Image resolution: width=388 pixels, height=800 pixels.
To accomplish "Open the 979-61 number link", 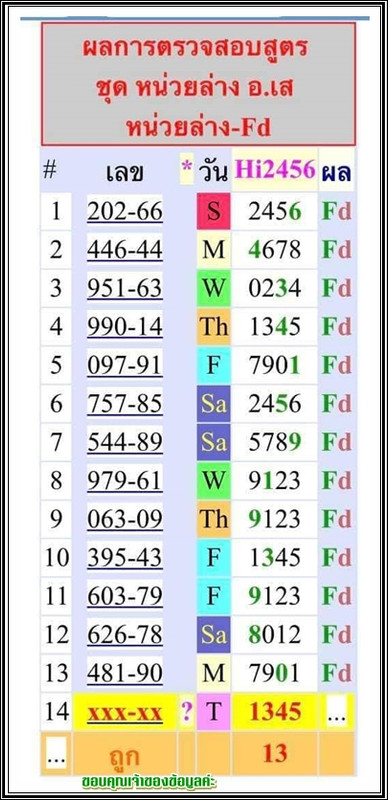I will [125, 481].
